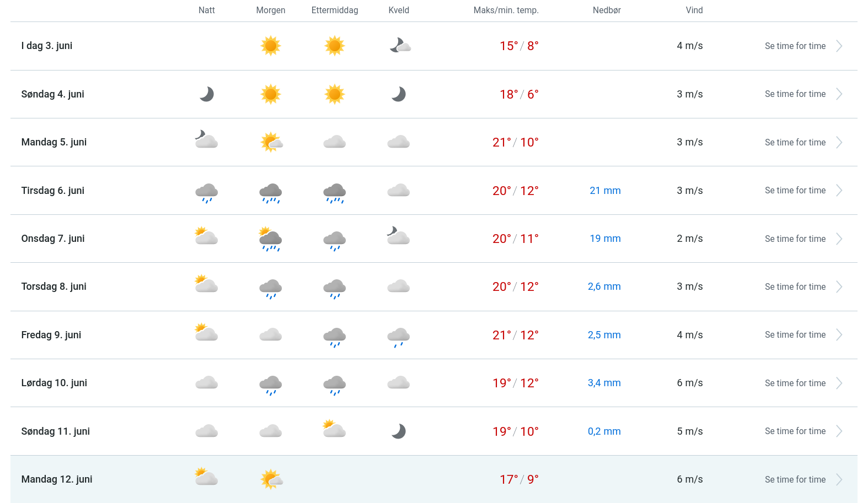Expand hourly chevron for Tirsdag 6. juni

[839, 191]
